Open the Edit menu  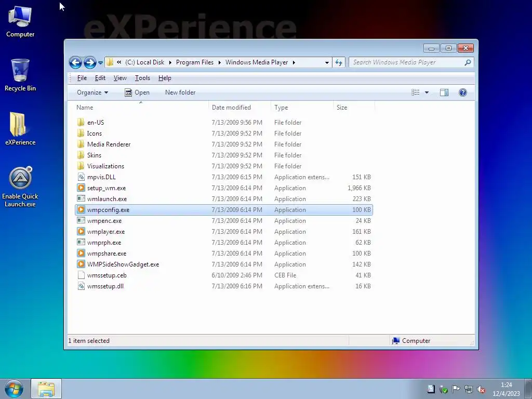point(100,78)
